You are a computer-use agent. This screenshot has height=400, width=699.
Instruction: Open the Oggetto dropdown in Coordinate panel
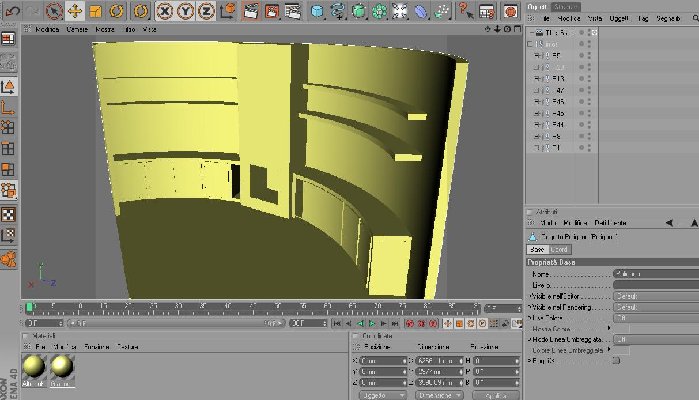(382, 396)
